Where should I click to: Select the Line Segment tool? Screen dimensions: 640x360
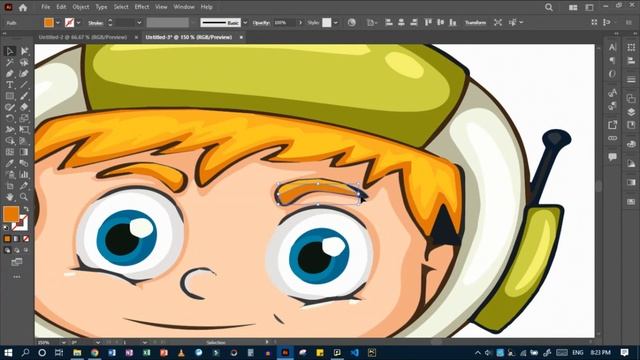click(24, 85)
